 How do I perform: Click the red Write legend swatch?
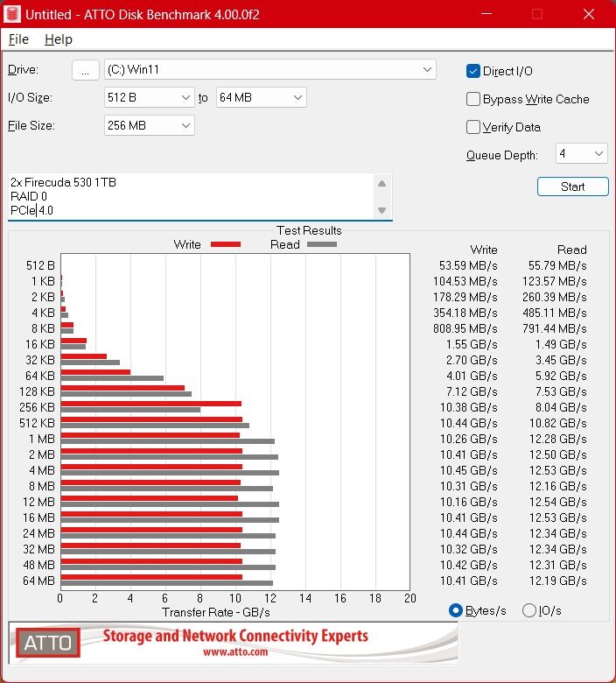click(226, 244)
